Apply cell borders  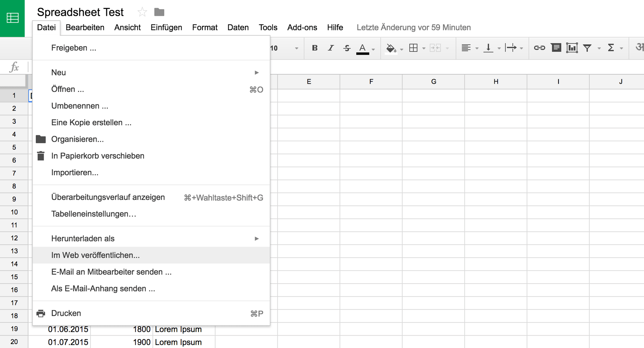[x=413, y=48]
